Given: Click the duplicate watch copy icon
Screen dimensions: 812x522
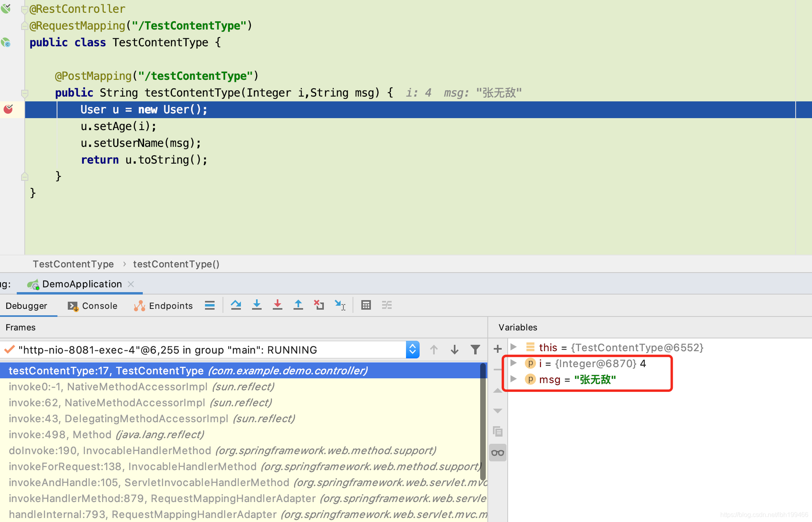Looking at the screenshot, I should [498, 431].
